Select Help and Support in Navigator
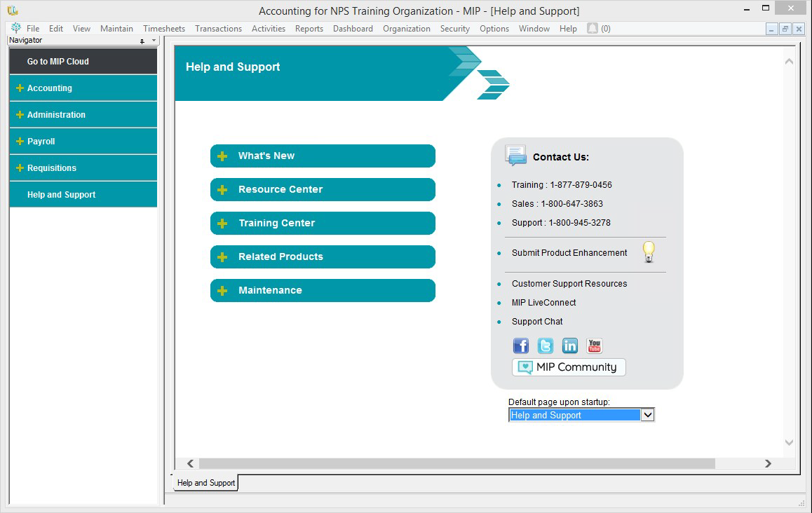 pos(83,195)
